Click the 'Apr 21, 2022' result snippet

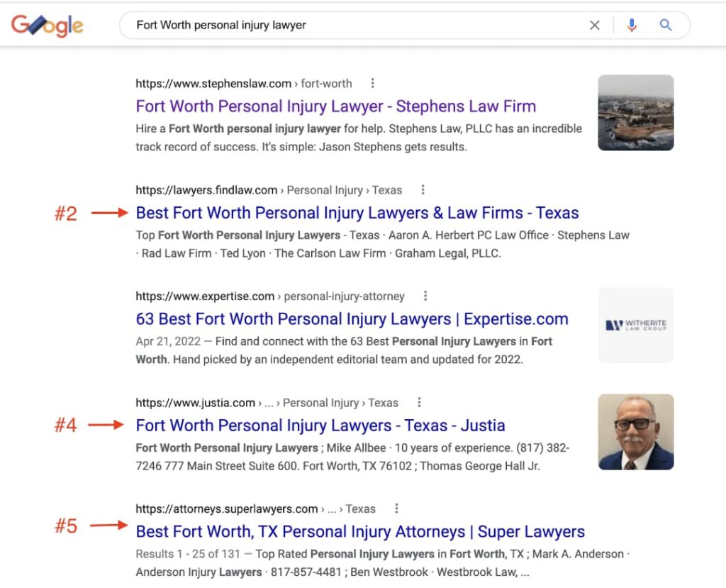click(x=344, y=350)
